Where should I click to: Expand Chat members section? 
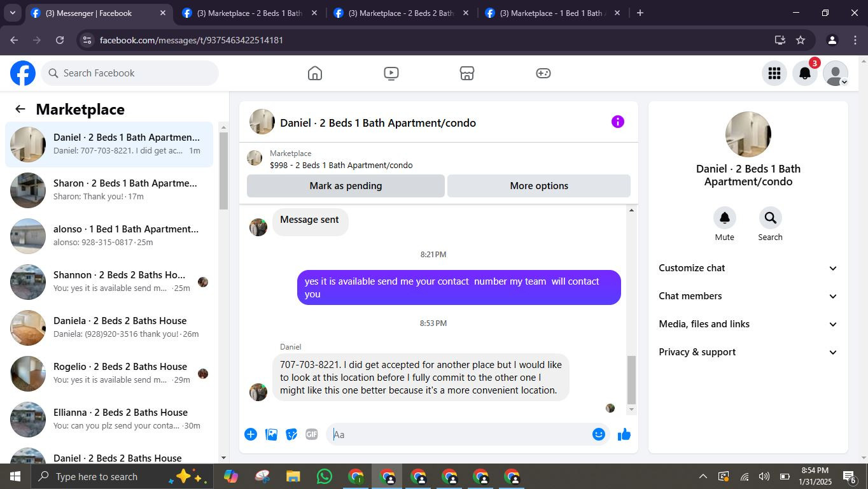point(748,296)
